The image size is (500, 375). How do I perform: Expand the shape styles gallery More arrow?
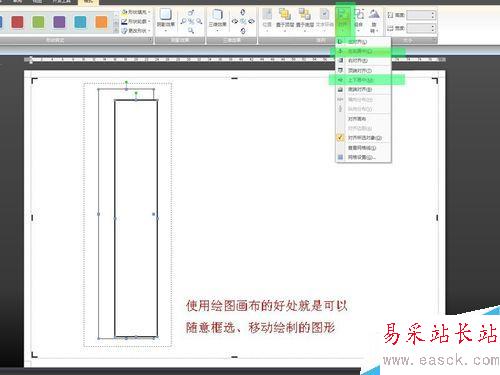pos(116,31)
